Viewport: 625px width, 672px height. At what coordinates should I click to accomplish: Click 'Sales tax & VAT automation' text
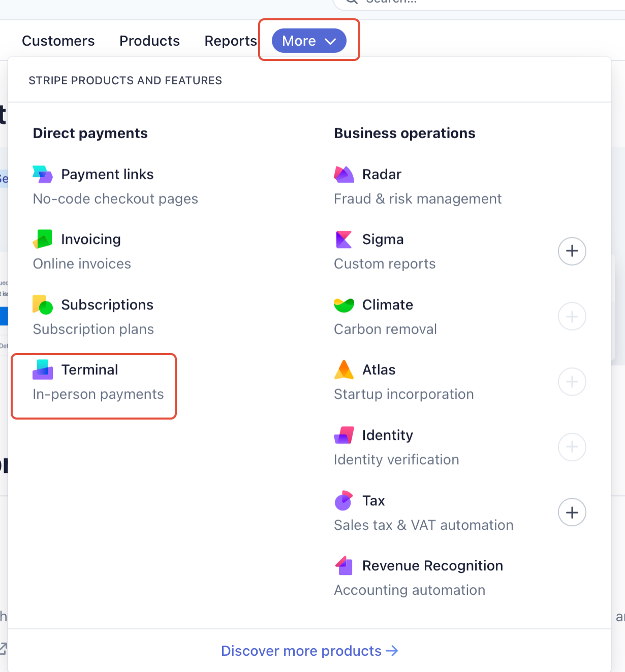(423, 525)
